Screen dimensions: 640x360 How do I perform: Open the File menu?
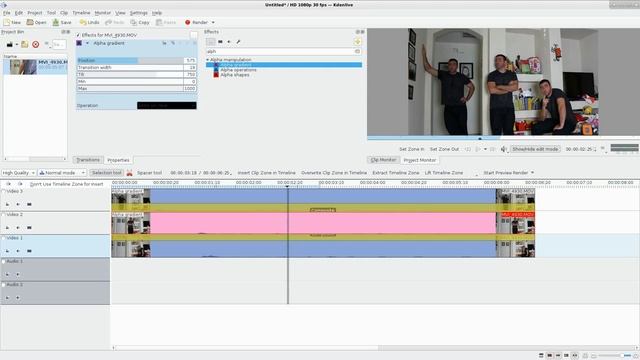click(x=7, y=13)
